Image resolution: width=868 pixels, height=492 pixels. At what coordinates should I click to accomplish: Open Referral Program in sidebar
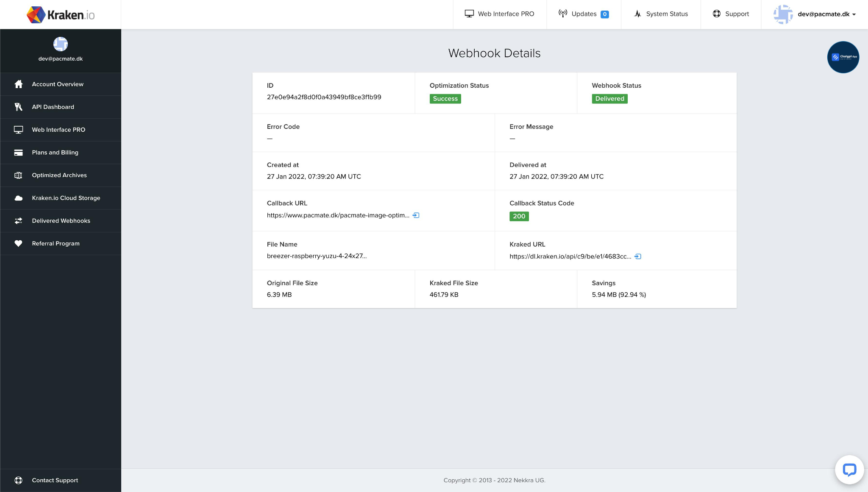point(61,244)
